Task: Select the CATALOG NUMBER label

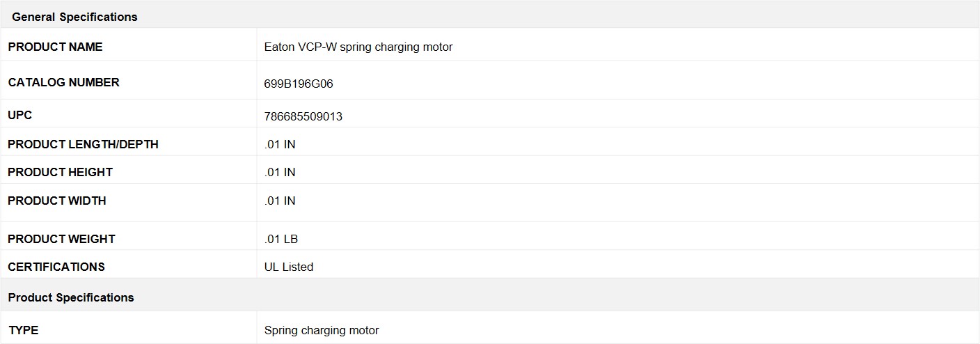Action: point(64,82)
